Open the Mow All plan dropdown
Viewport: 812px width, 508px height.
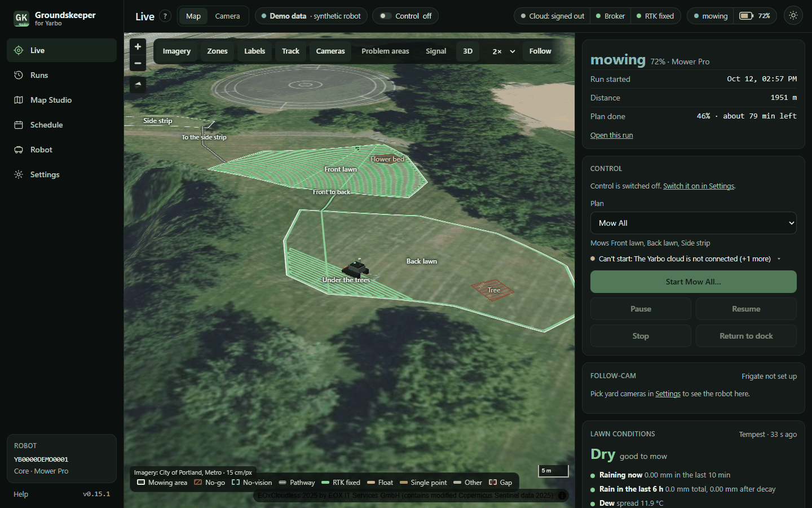(x=693, y=223)
